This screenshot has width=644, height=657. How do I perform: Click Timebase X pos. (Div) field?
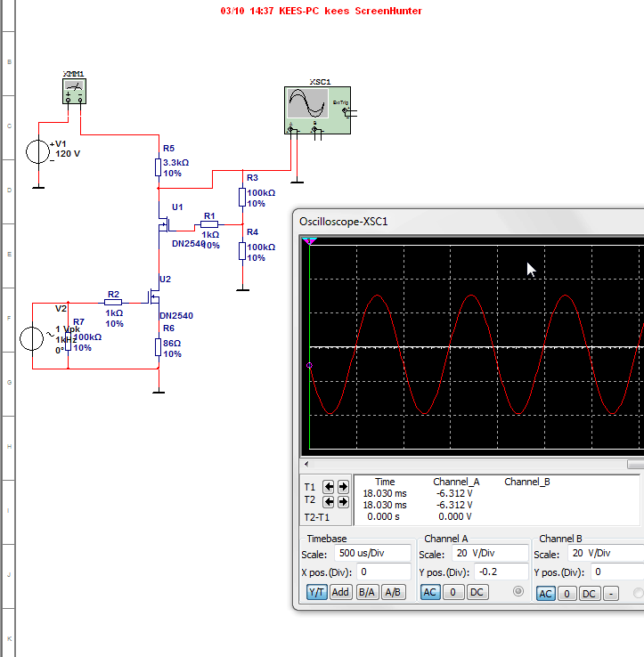pyautogui.click(x=384, y=572)
